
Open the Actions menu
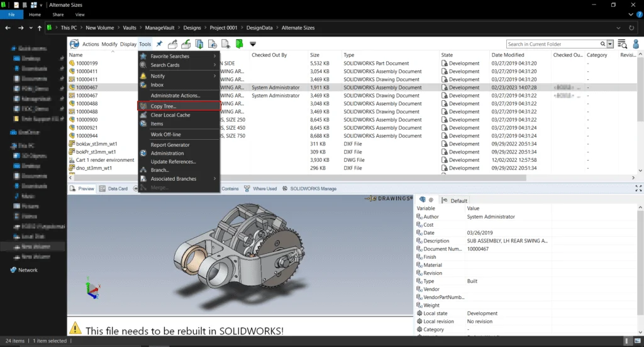[91, 44]
